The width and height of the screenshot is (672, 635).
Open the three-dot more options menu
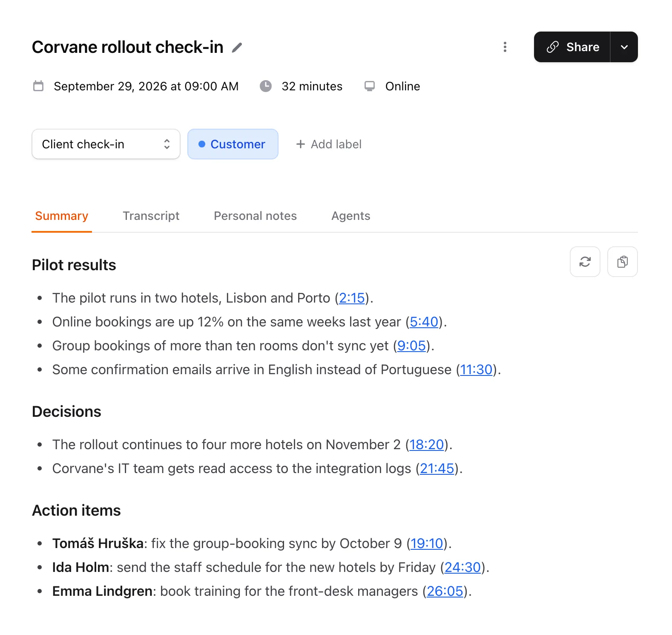(505, 47)
